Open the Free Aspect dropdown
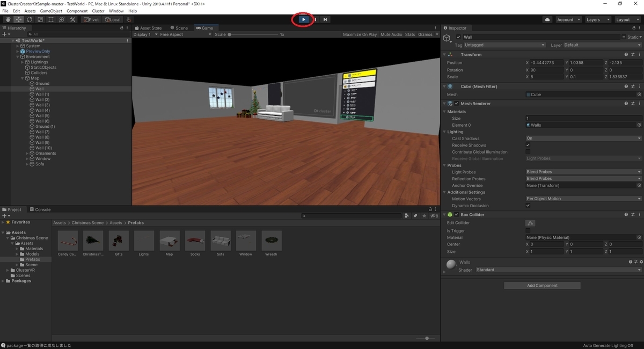Image resolution: width=644 pixels, height=349 pixels. (185, 34)
